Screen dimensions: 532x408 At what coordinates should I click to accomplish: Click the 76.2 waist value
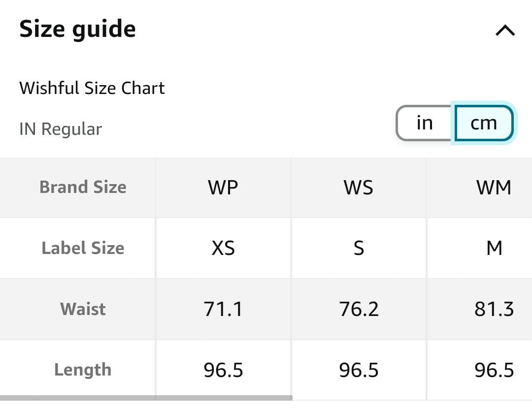(x=359, y=309)
